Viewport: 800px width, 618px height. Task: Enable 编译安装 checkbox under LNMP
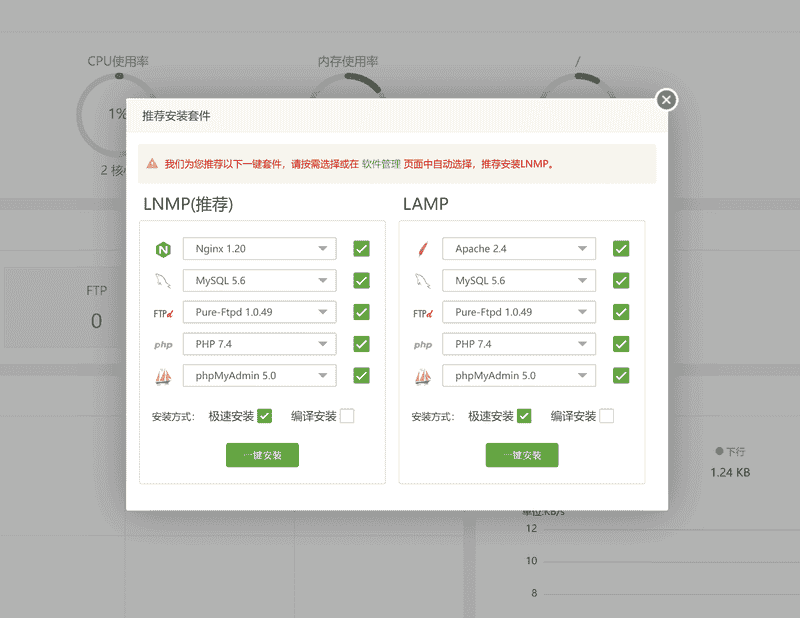point(347,416)
